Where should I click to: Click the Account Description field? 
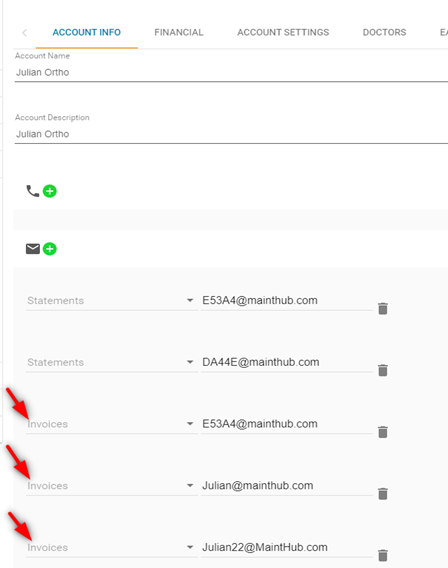(231, 134)
